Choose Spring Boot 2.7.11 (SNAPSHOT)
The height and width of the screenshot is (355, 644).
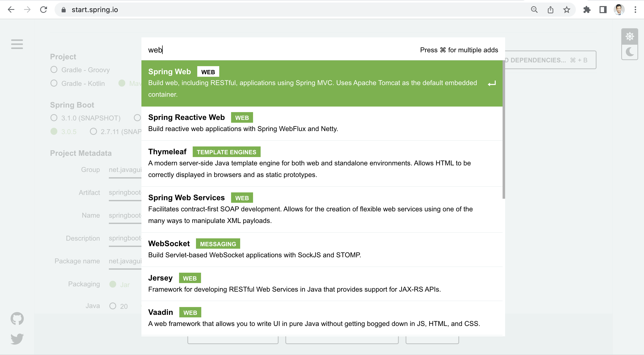click(116, 132)
